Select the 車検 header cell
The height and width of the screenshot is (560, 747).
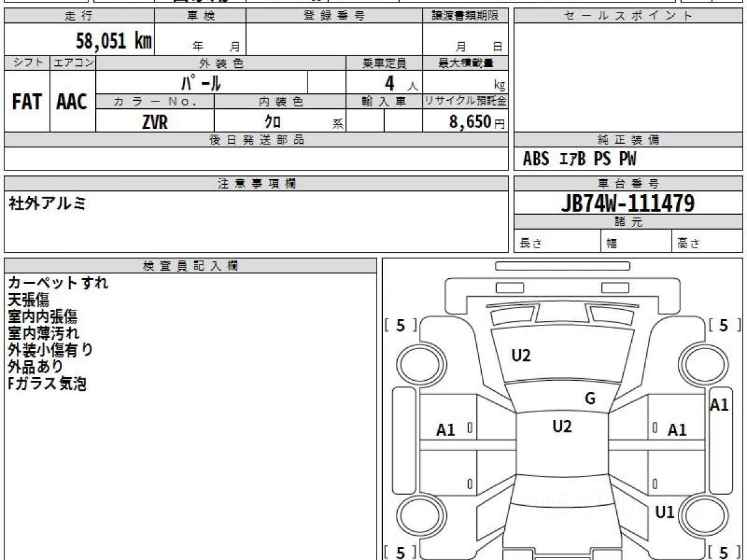[x=200, y=16]
